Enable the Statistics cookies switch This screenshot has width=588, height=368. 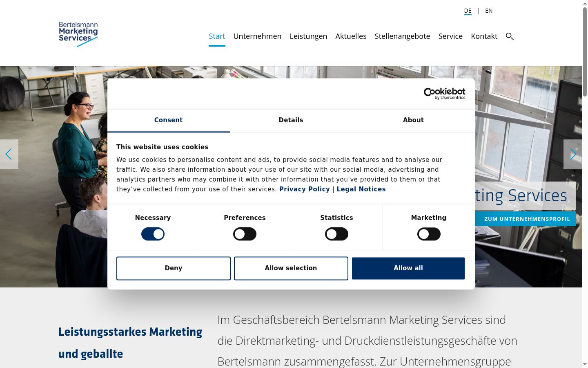click(336, 234)
